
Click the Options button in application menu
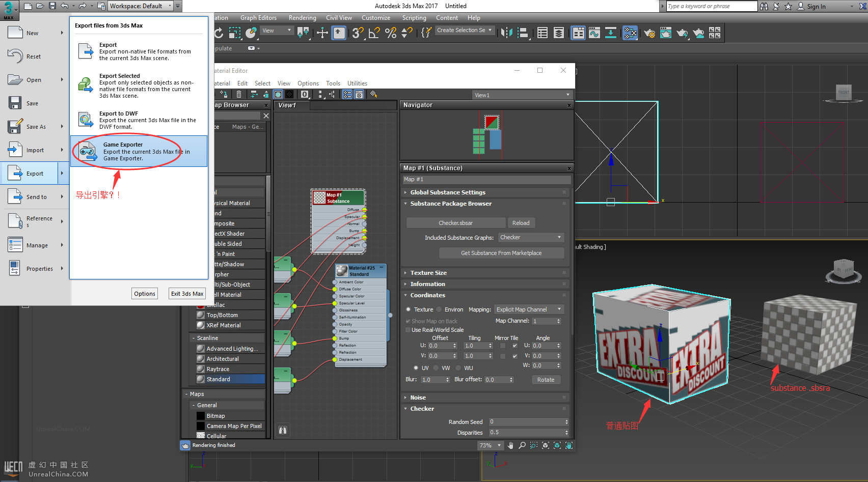click(145, 294)
